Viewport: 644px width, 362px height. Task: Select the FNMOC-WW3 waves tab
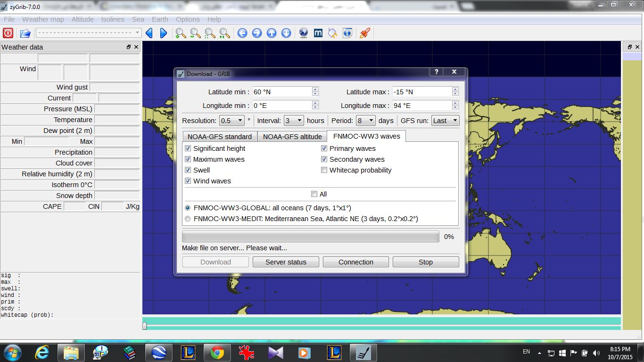coord(366,136)
